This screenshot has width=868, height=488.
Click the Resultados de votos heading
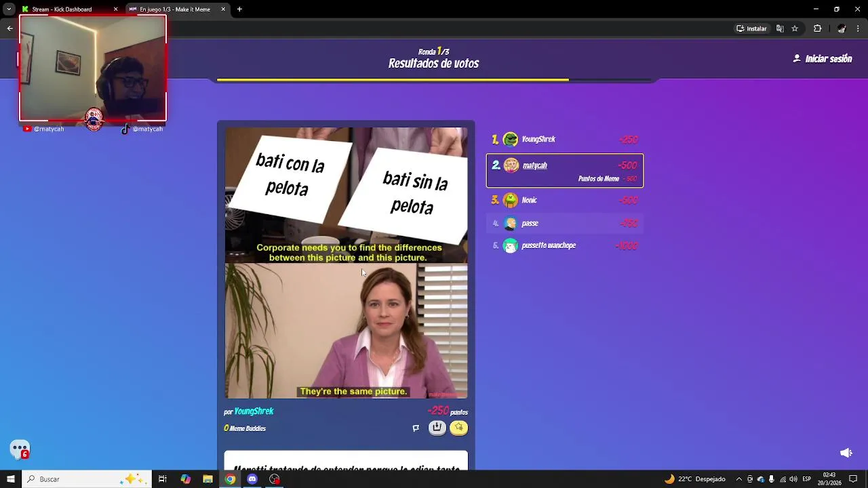click(x=433, y=64)
